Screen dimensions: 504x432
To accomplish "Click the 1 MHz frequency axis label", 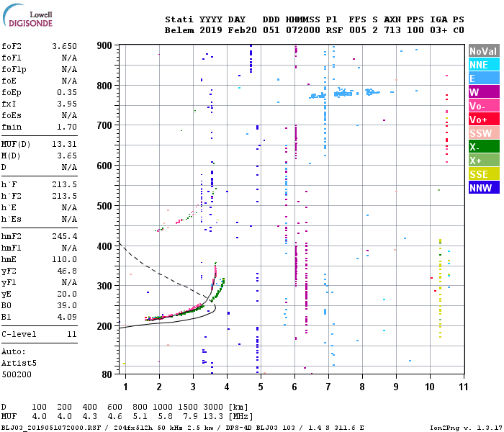I will 125,387.
